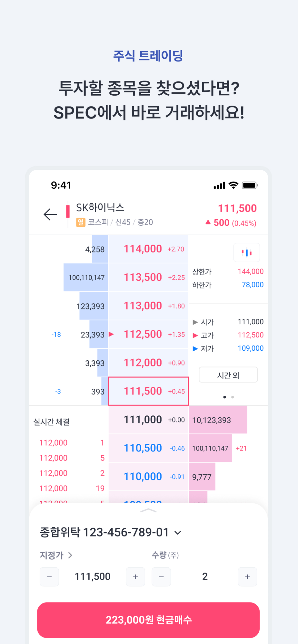Decrease price with the minus button

click(49, 577)
